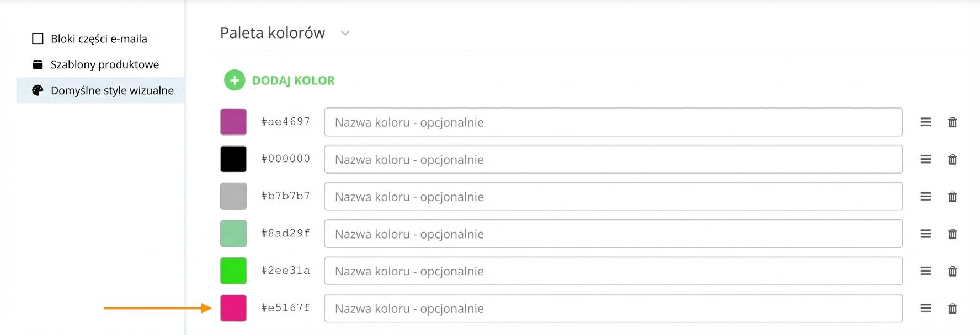980x335 pixels.
Task: Click the black #000000 color swatch
Action: click(233, 159)
